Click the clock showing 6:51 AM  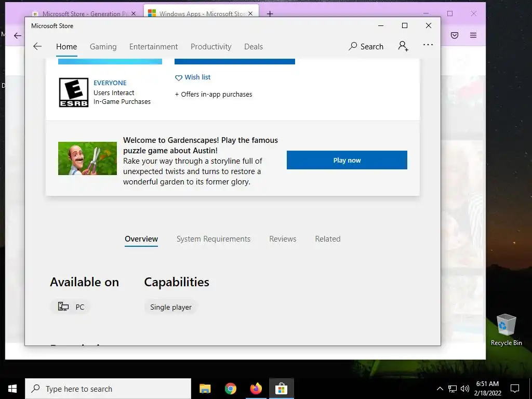pyautogui.click(x=487, y=384)
